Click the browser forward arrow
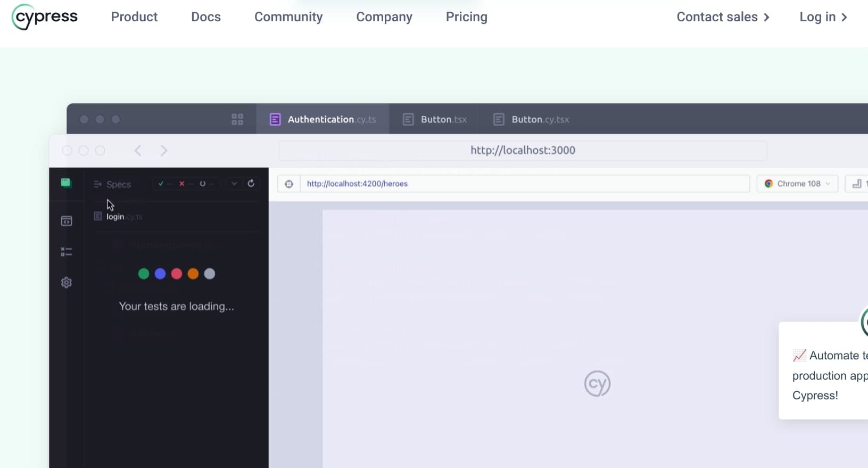 (164, 151)
